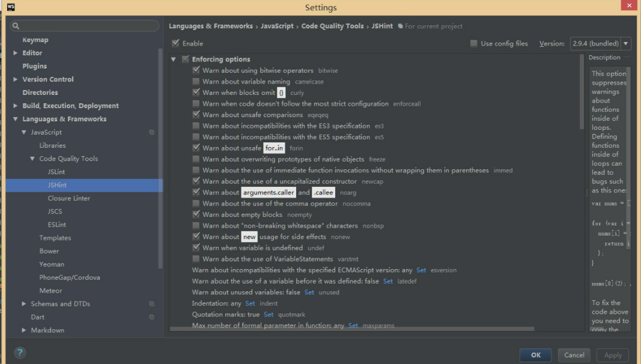Click the project-level icon next to JavaScript

tap(151, 132)
